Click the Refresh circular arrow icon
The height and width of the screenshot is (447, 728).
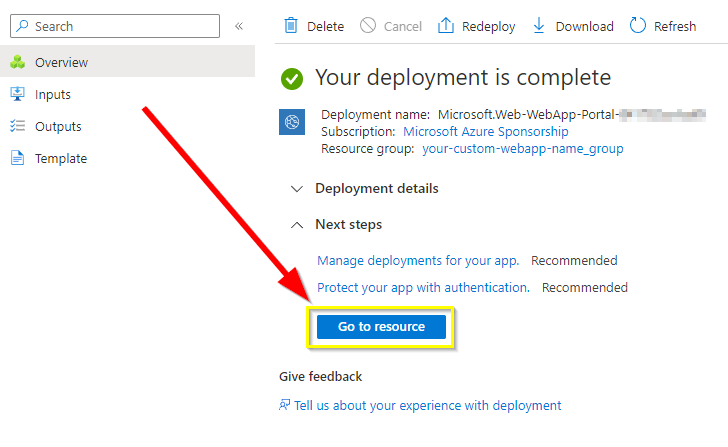coord(637,26)
